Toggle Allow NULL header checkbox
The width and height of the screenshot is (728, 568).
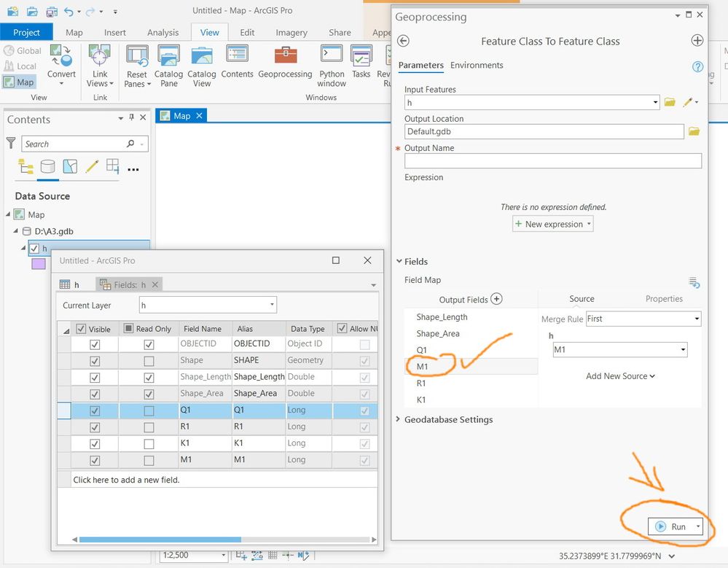click(343, 328)
